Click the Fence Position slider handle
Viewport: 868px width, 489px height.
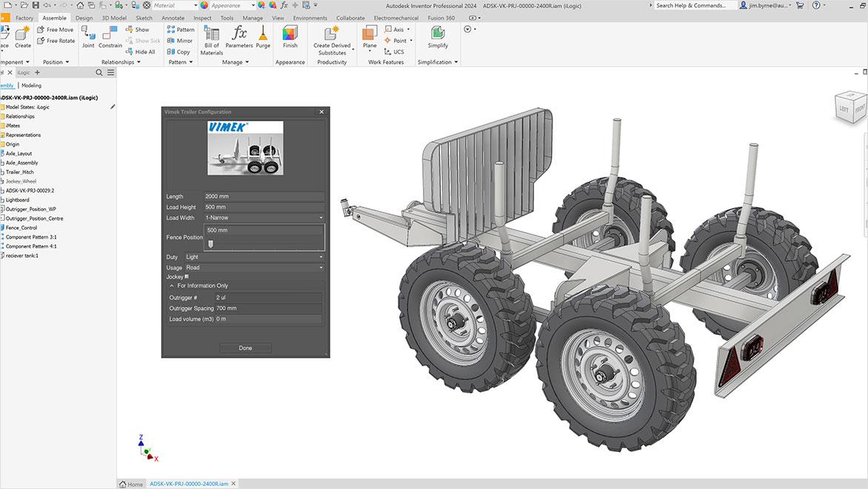tap(210, 244)
